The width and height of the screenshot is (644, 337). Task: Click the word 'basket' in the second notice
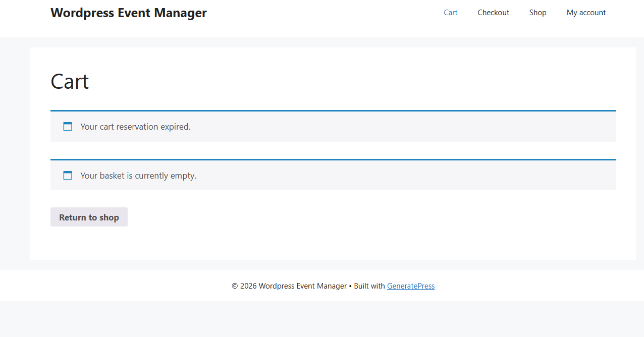112,176
